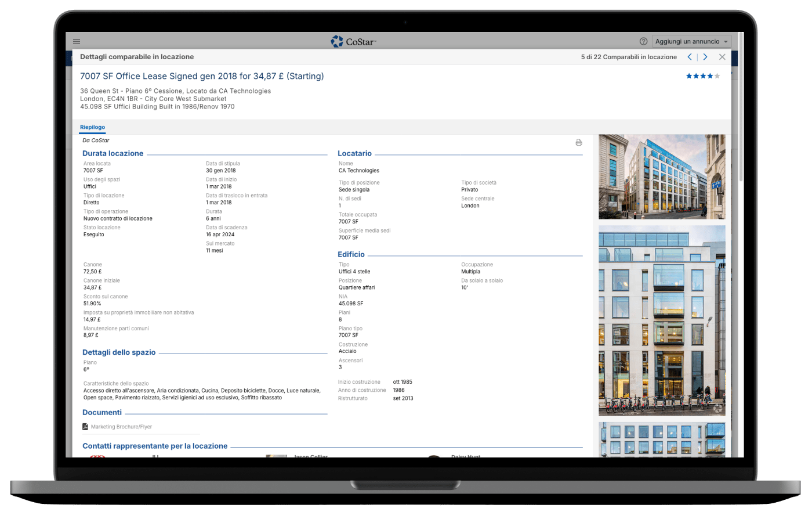Viewport: 812px width, 519px height.
Task: Expand the Aggiungi un annuncio dropdown
Action: click(x=726, y=42)
